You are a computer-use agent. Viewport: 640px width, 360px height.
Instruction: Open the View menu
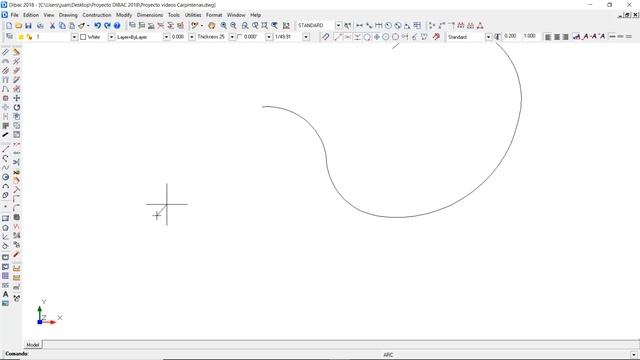coord(49,15)
